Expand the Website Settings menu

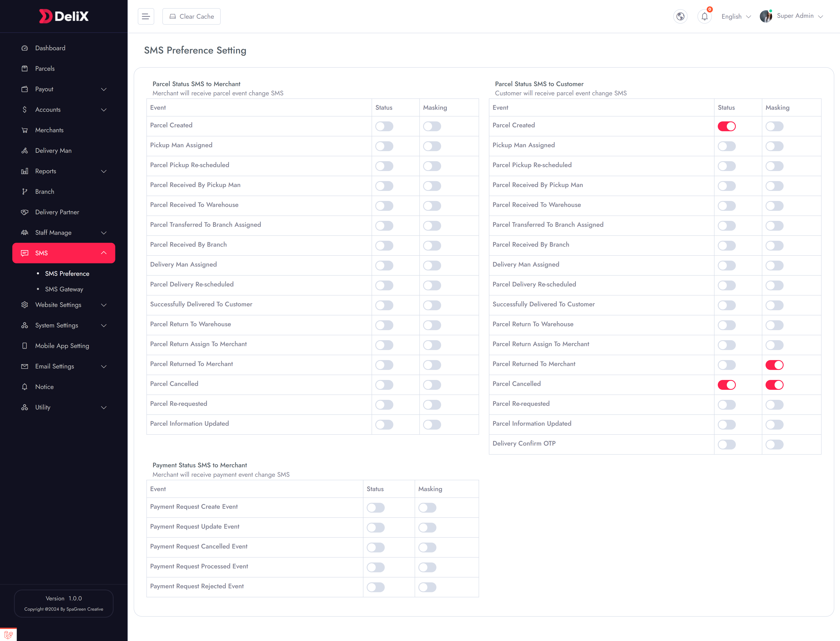(58, 305)
